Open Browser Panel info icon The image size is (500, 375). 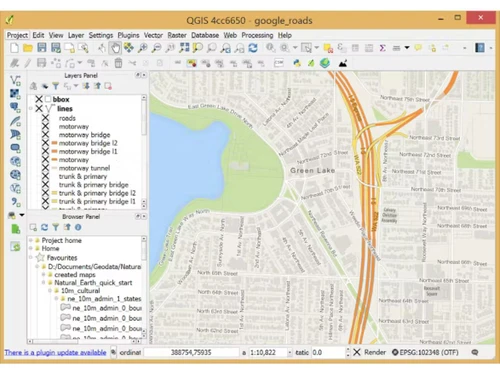point(78,227)
